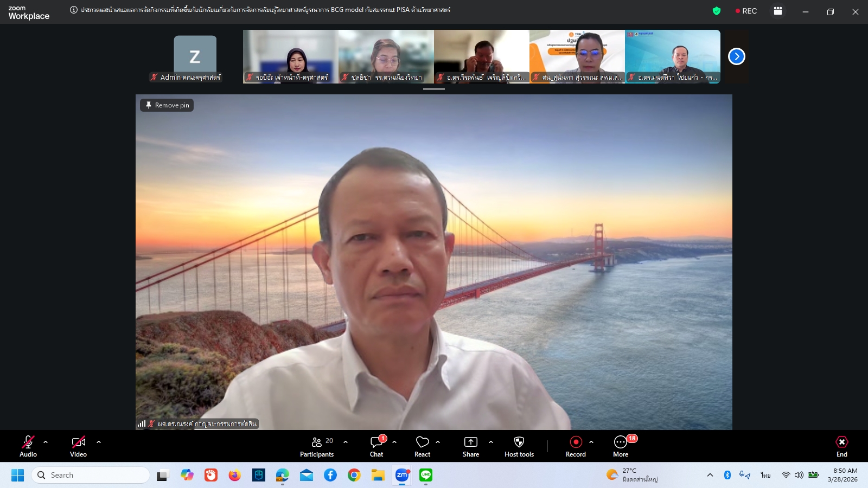Viewport: 868px width, 488px height.
Task: Open the More options menu
Action: click(x=621, y=446)
